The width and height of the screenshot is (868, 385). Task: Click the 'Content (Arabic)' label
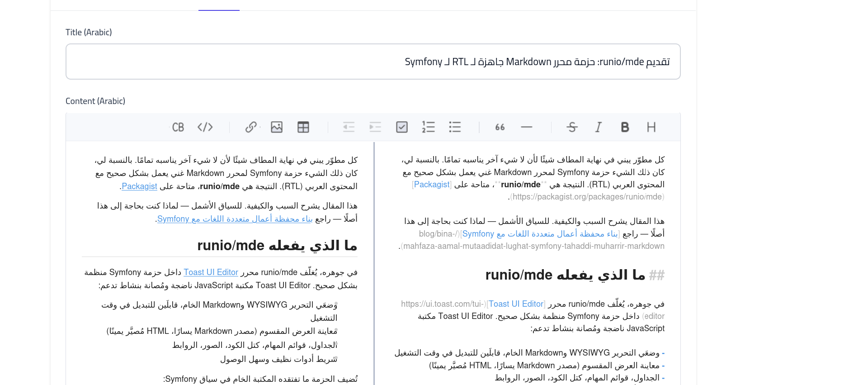(x=95, y=101)
